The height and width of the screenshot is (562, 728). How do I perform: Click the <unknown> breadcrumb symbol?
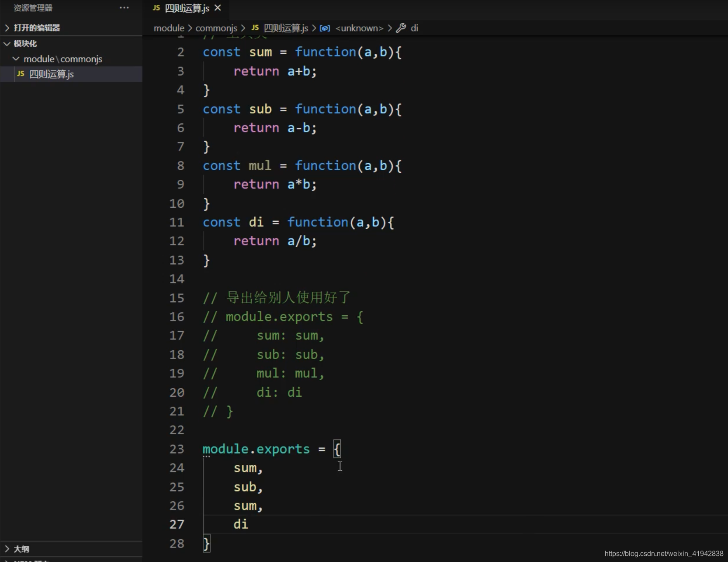(359, 28)
